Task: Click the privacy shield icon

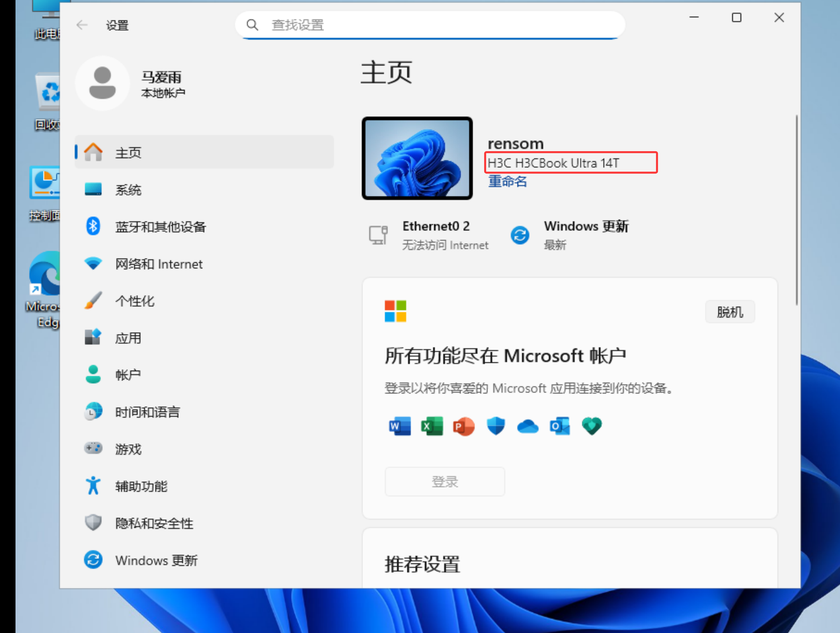Action: click(93, 523)
